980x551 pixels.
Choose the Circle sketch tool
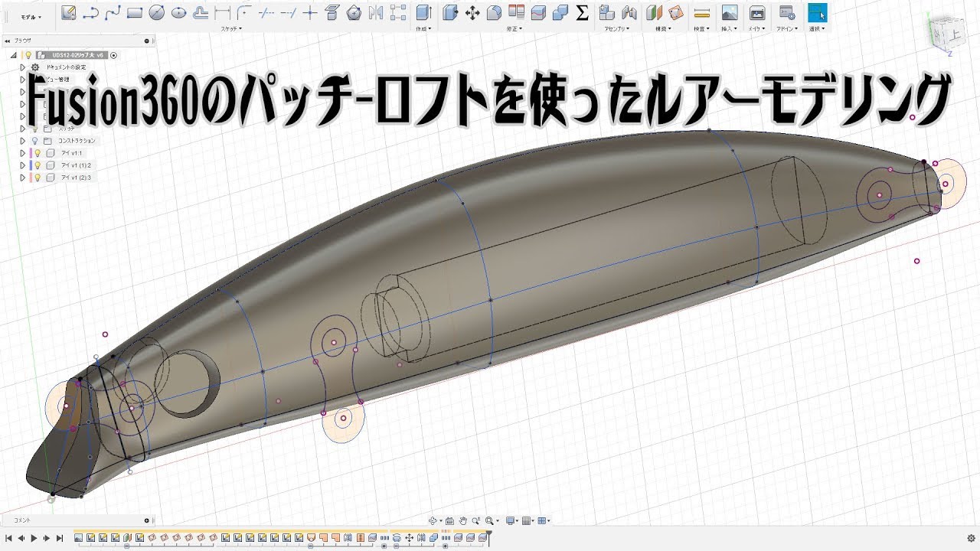tap(157, 12)
